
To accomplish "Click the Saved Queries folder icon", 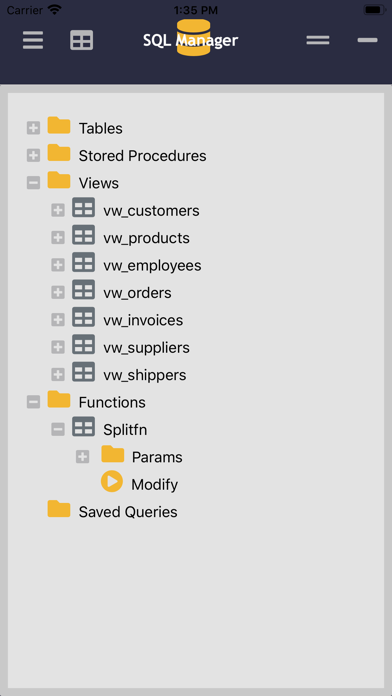I will pos(59,509).
